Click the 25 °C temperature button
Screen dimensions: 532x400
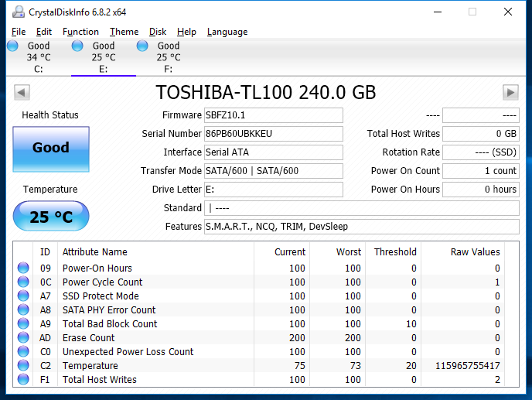click(51, 217)
